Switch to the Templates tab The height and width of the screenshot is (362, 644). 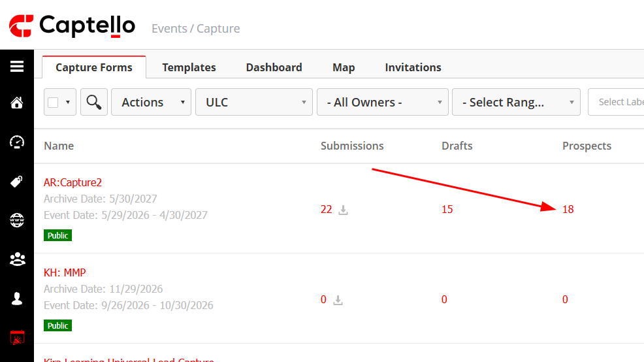point(189,67)
